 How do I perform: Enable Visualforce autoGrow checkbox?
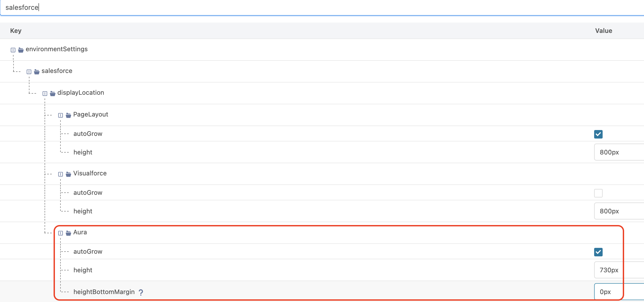598,193
